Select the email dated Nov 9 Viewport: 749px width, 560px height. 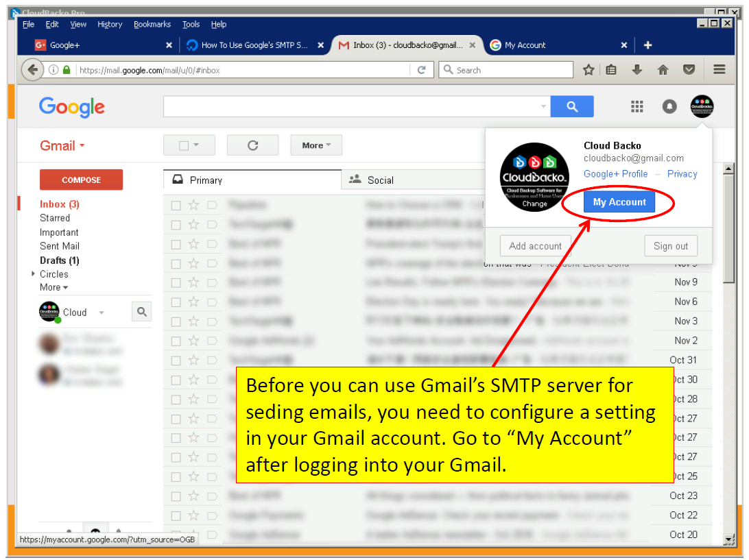coord(176,282)
